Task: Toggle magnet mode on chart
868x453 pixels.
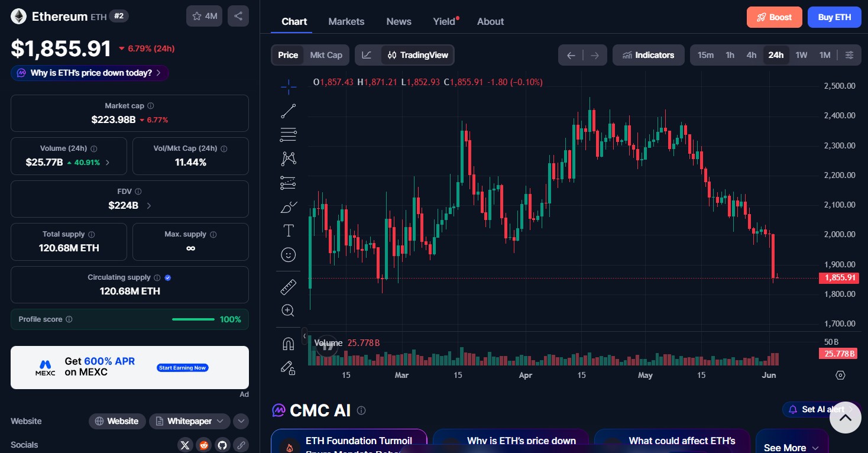Action: coord(289,344)
